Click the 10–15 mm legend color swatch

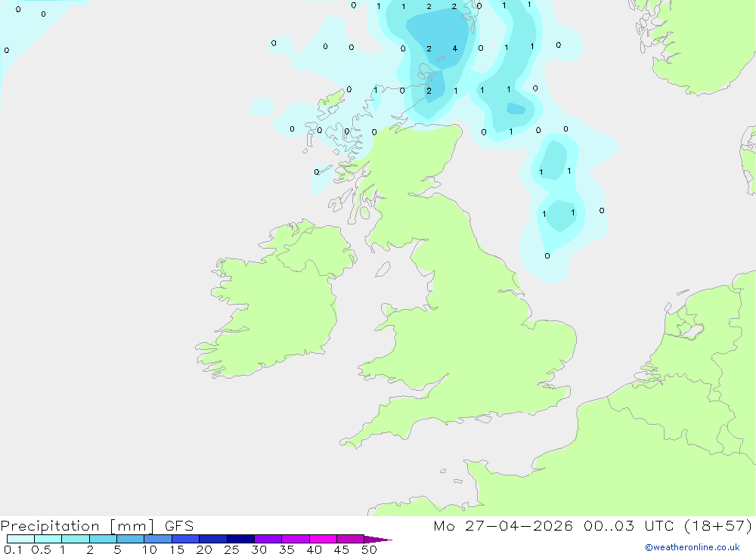tap(158, 539)
